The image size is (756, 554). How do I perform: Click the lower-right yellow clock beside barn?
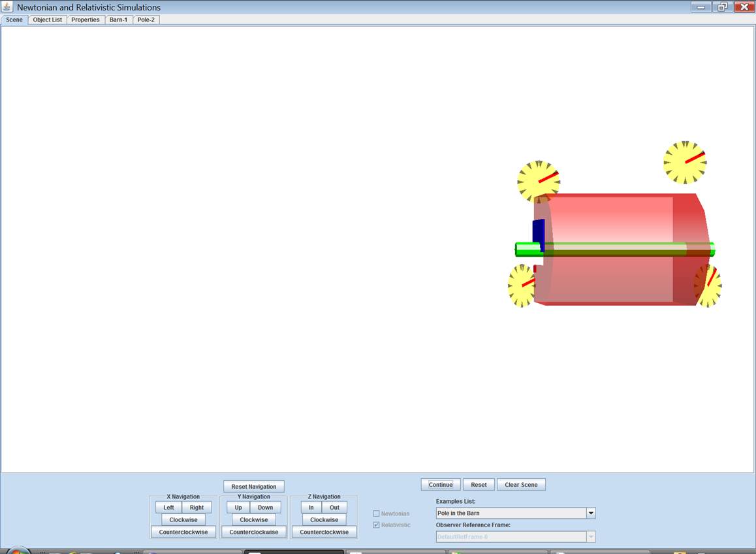coord(709,285)
